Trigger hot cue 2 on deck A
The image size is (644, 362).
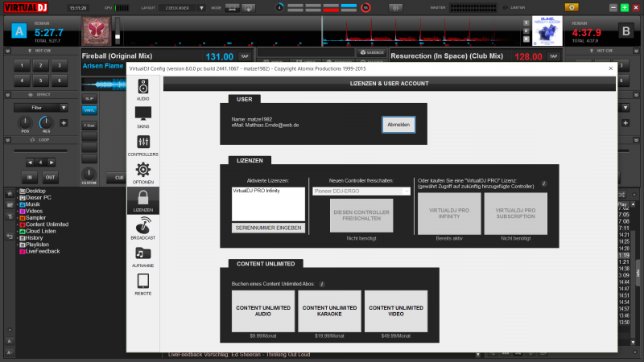tap(41, 66)
